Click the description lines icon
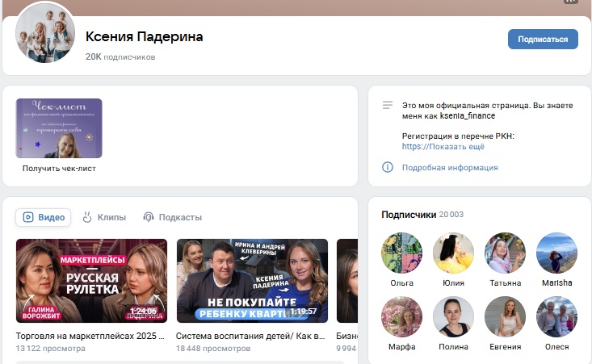 [x=388, y=105]
